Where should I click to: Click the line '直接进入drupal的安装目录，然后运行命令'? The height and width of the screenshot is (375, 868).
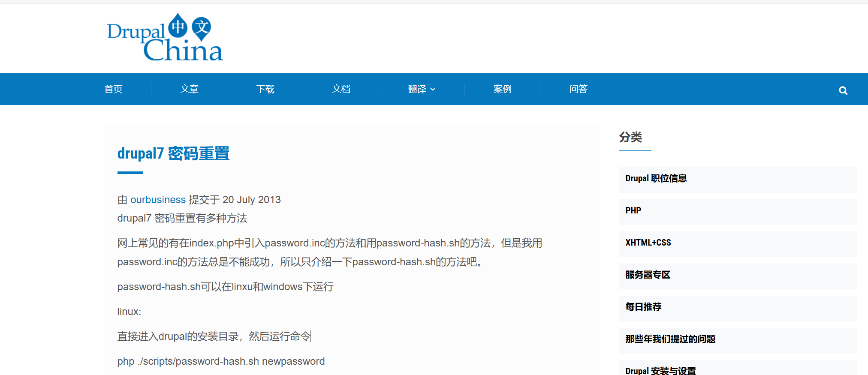coord(214,336)
